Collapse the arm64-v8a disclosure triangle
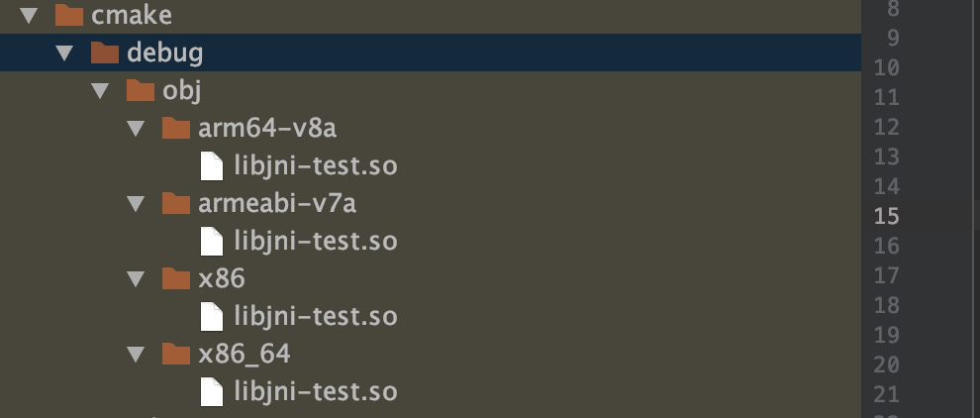The image size is (980, 418). click(135, 128)
